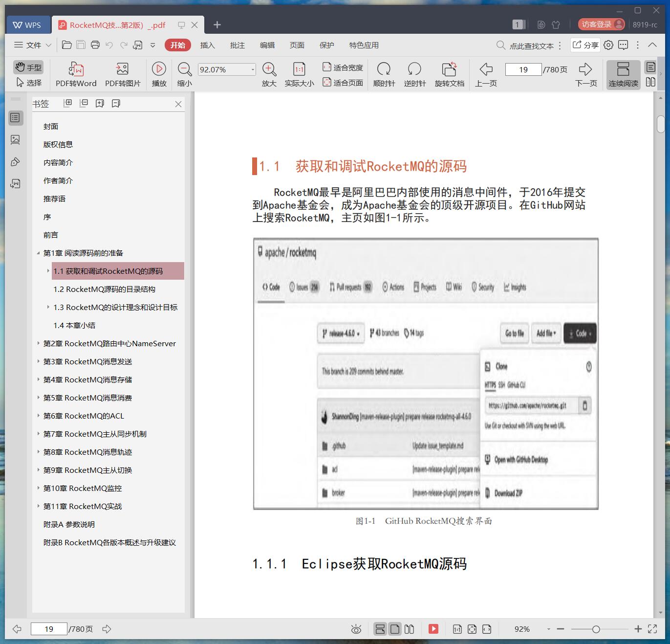Open the status bar zoom percentage dropdown arrow
The image size is (670, 644).
pyautogui.click(x=548, y=629)
